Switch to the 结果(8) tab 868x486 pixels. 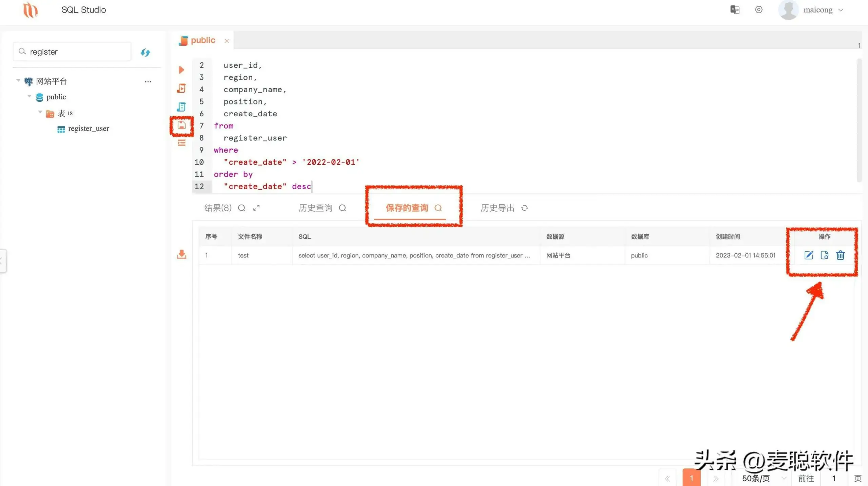tap(217, 208)
